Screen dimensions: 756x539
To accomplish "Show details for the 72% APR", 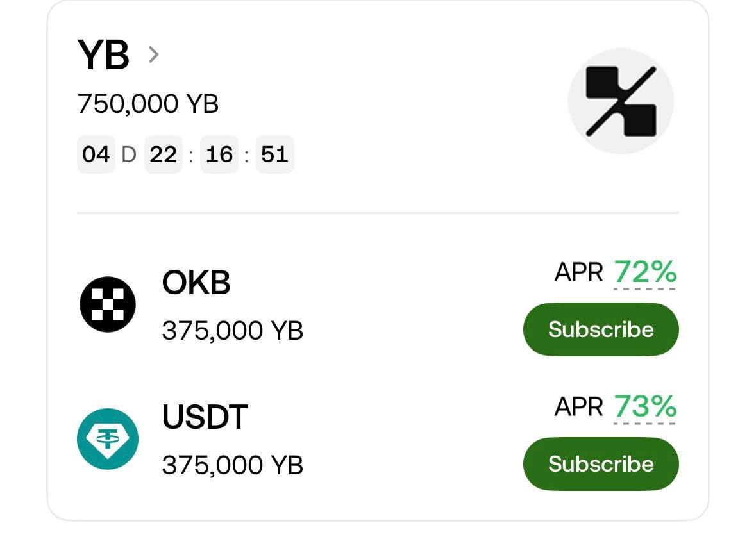I will click(645, 272).
